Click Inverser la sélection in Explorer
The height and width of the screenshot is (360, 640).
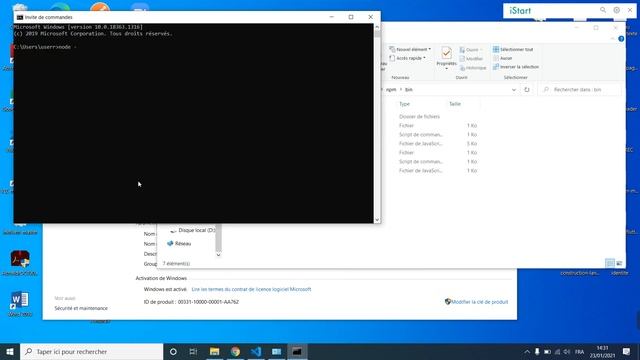(516, 67)
